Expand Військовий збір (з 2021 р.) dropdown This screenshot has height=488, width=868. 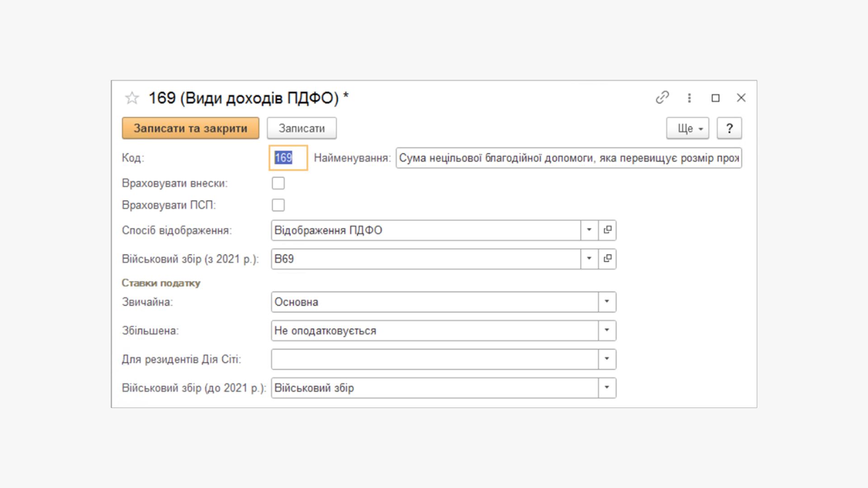point(589,258)
